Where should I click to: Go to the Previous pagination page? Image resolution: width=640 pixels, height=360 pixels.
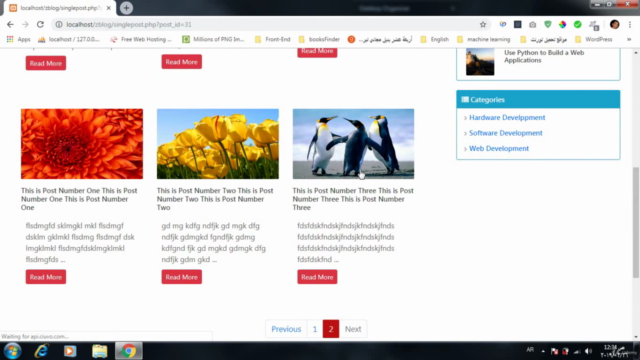286,329
